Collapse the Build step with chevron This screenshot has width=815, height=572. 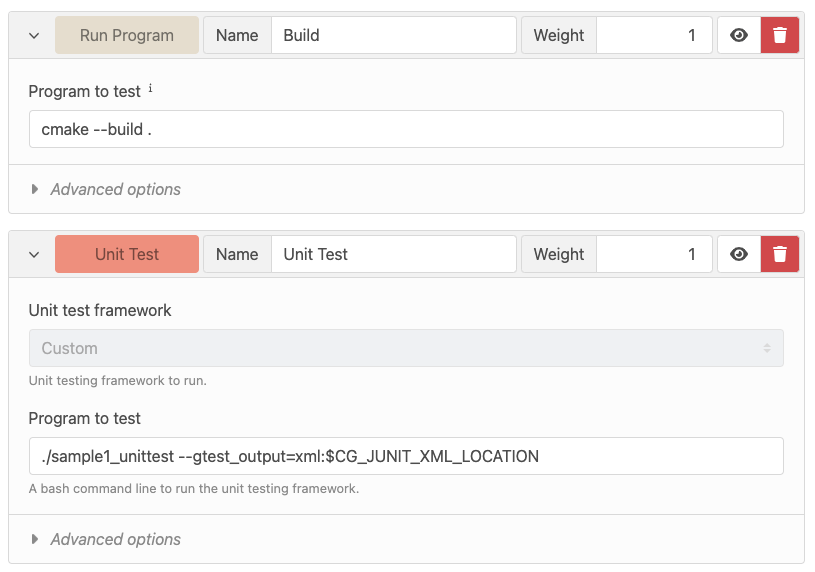coord(34,36)
